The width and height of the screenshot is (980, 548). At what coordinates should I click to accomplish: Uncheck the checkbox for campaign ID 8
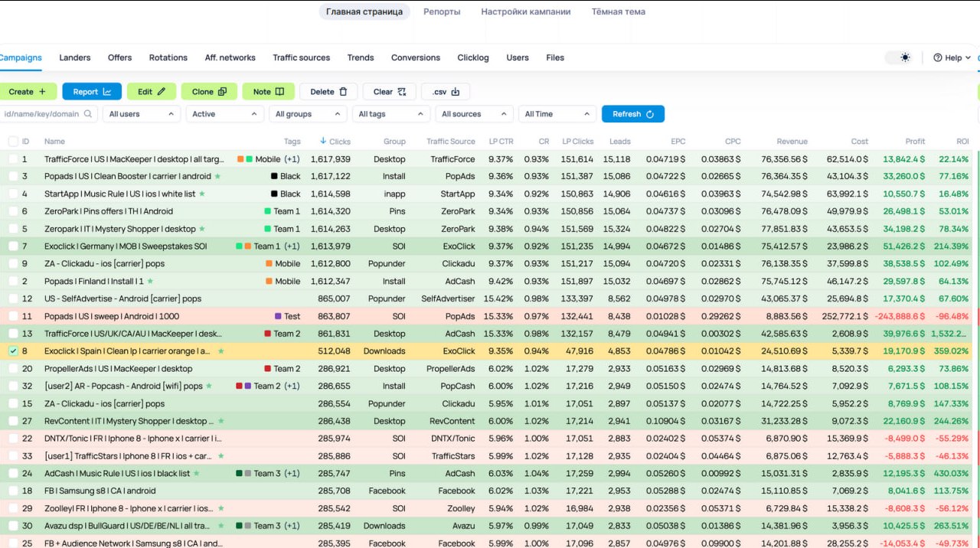[13, 351]
